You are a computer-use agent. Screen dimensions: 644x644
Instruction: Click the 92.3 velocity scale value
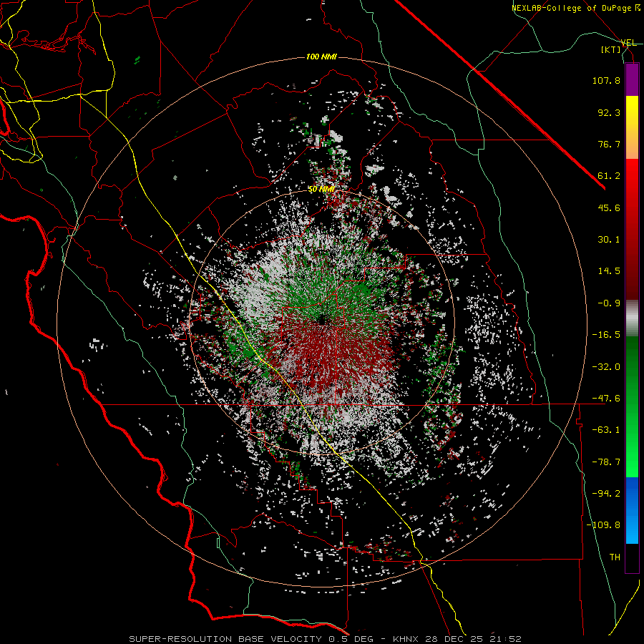point(609,112)
